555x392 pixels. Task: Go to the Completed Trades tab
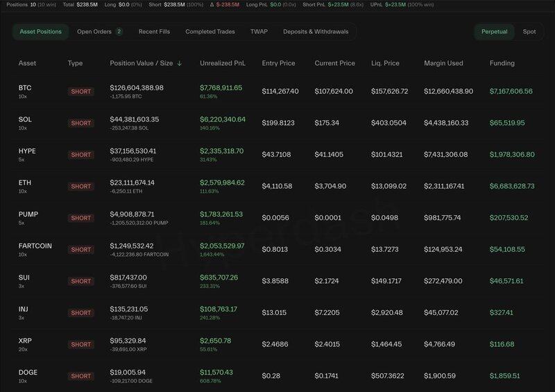point(210,31)
